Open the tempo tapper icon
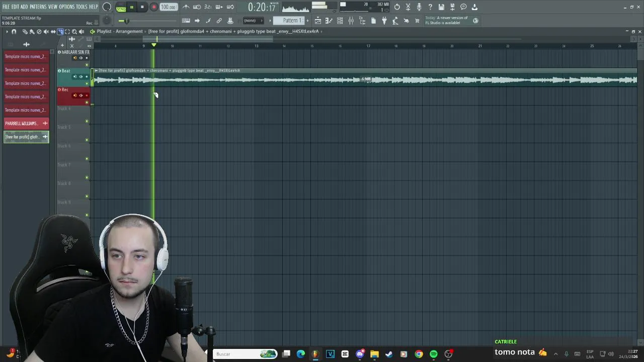 (395, 21)
